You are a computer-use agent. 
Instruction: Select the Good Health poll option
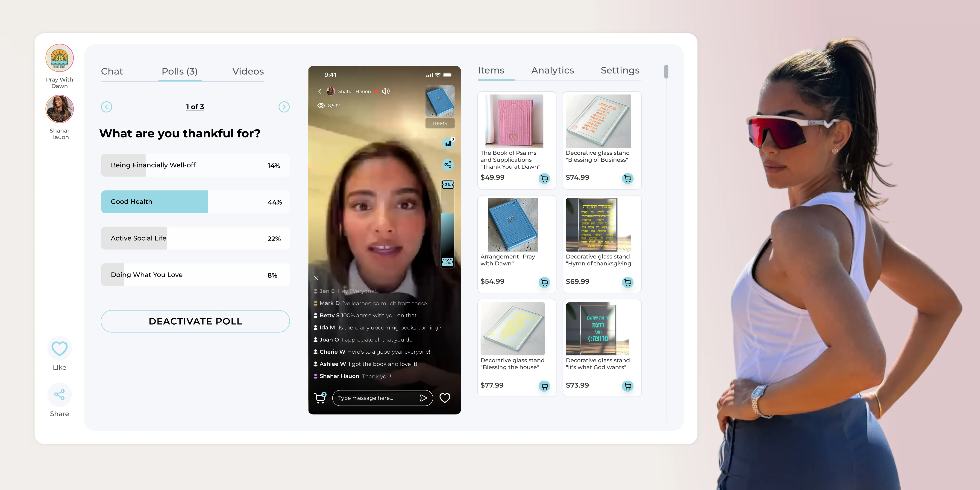pos(195,202)
